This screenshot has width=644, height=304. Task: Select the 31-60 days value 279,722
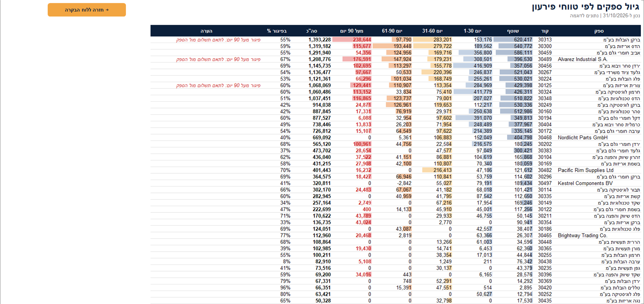[442, 46]
